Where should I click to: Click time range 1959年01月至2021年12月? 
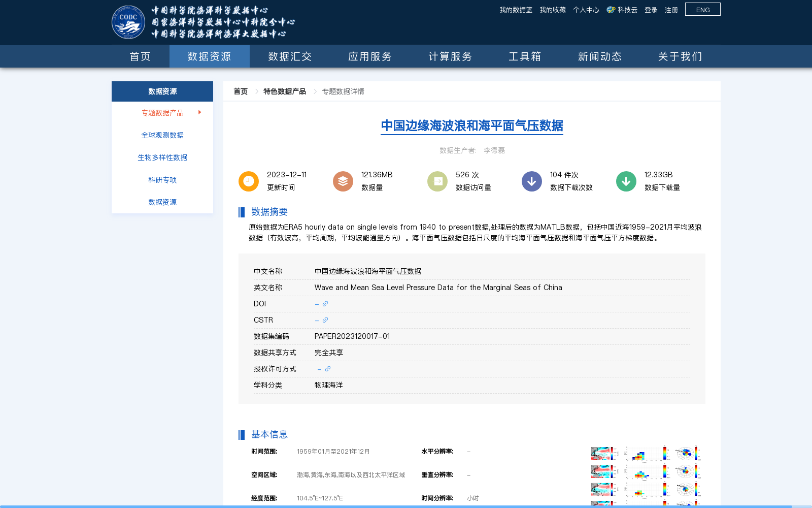(x=333, y=452)
